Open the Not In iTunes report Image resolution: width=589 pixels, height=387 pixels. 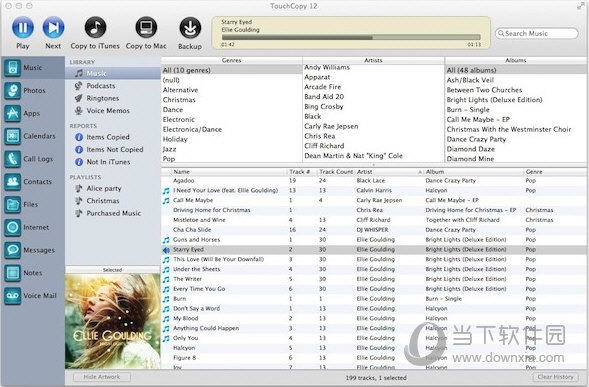pyautogui.click(x=113, y=162)
